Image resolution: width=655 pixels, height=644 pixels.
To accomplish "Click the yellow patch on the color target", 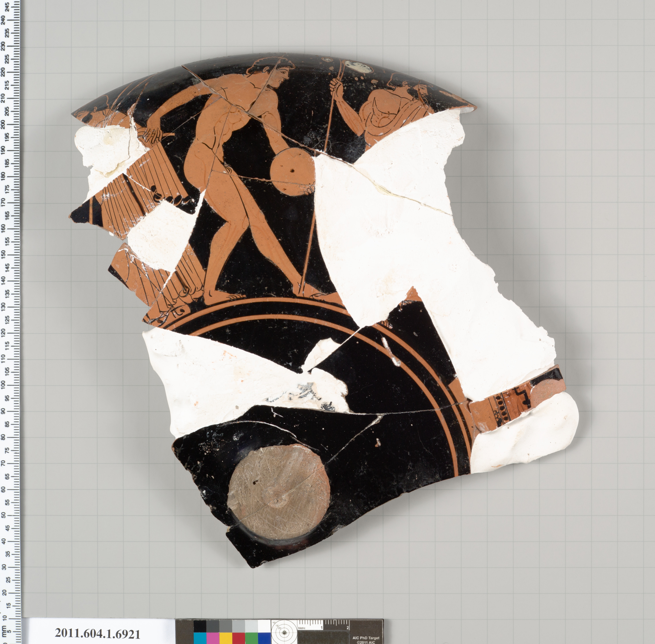I will tap(226, 638).
